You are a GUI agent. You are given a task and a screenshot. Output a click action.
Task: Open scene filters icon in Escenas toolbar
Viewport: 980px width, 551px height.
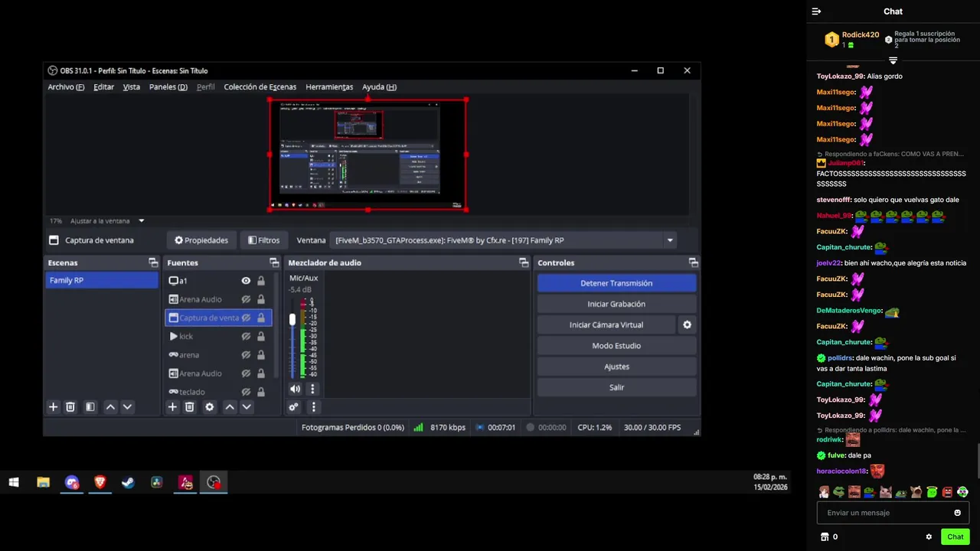[90, 407]
